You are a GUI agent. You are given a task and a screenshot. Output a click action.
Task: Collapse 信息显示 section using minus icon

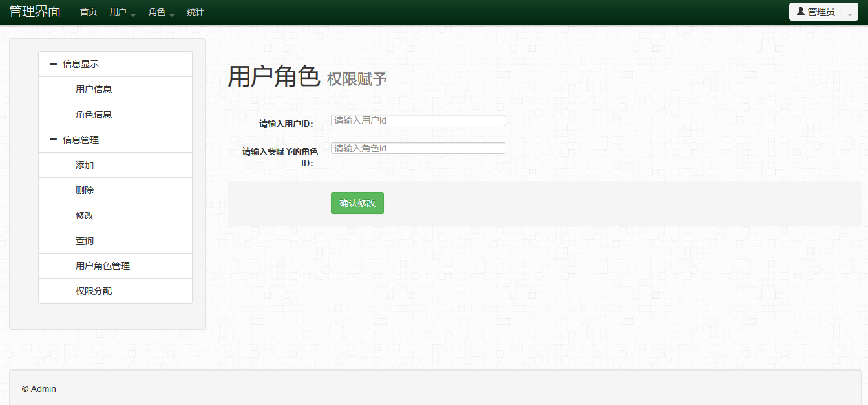coord(54,64)
